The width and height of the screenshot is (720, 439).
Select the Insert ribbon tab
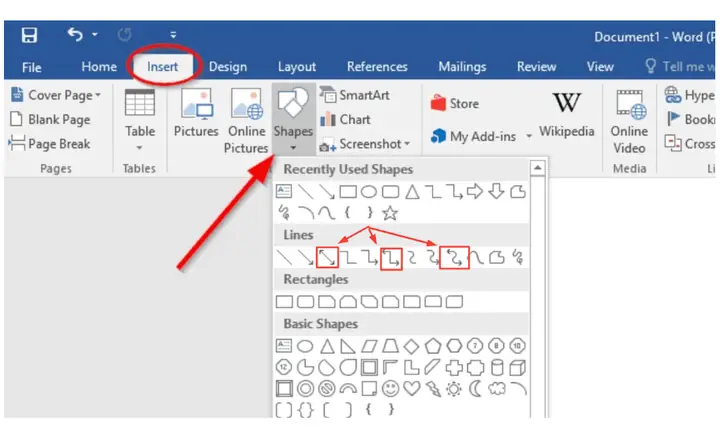pos(163,67)
